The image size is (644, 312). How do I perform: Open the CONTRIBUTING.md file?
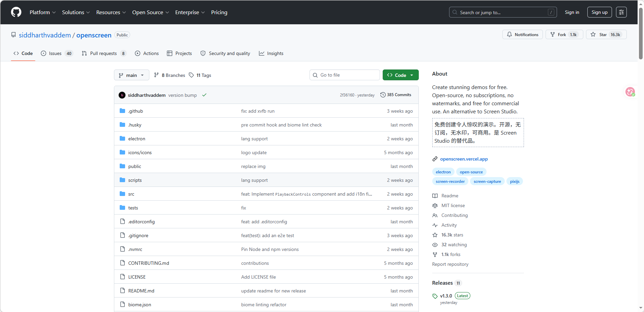pos(148,263)
